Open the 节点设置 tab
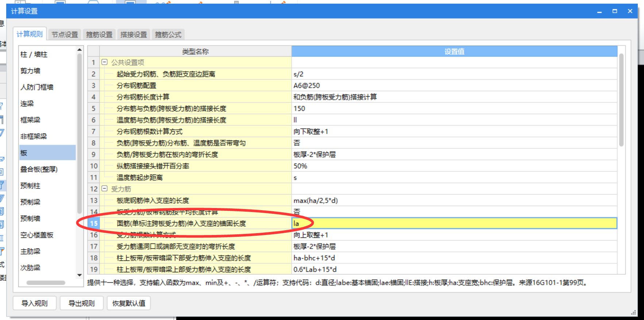Viewport: 644px width, 320px height. click(65, 35)
